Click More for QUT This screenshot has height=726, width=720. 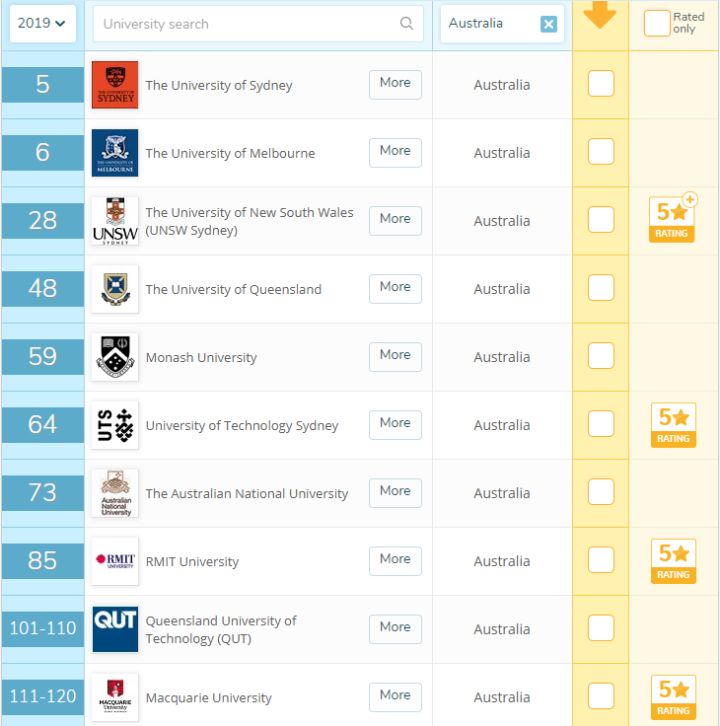click(395, 629)
